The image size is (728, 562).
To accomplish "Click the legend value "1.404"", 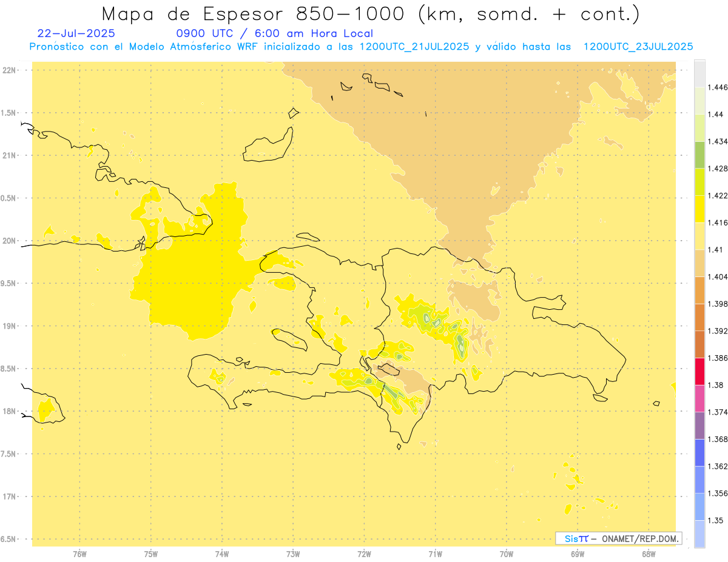I will pos(717,277).
